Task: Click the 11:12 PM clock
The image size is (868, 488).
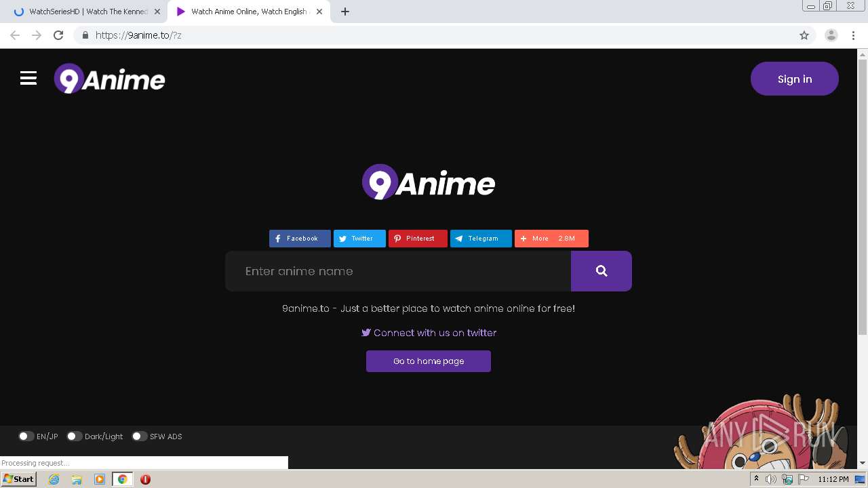Action: [x=833, y=479]
